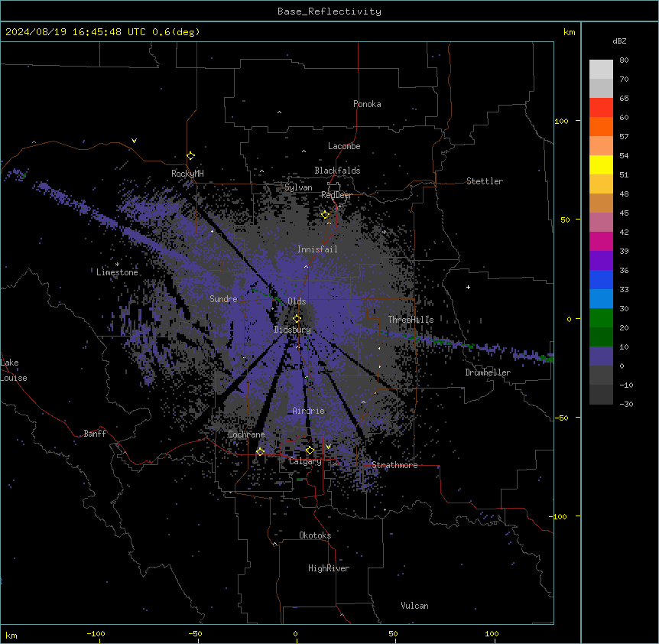Click the Base_Reflectivity title
Image resolution: width=659 pixels, height=644 pixels.
(x=329, y=11)
